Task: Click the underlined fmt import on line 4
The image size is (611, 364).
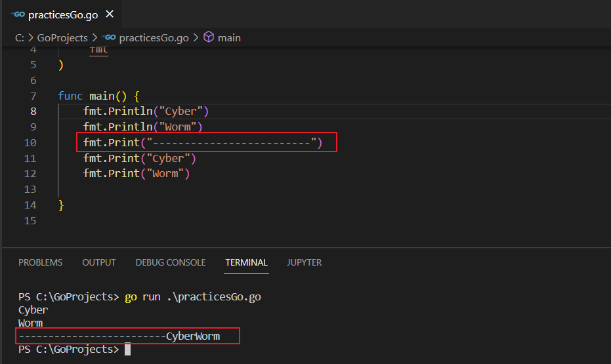Action: pyautogui.click(x=98, y=49)
